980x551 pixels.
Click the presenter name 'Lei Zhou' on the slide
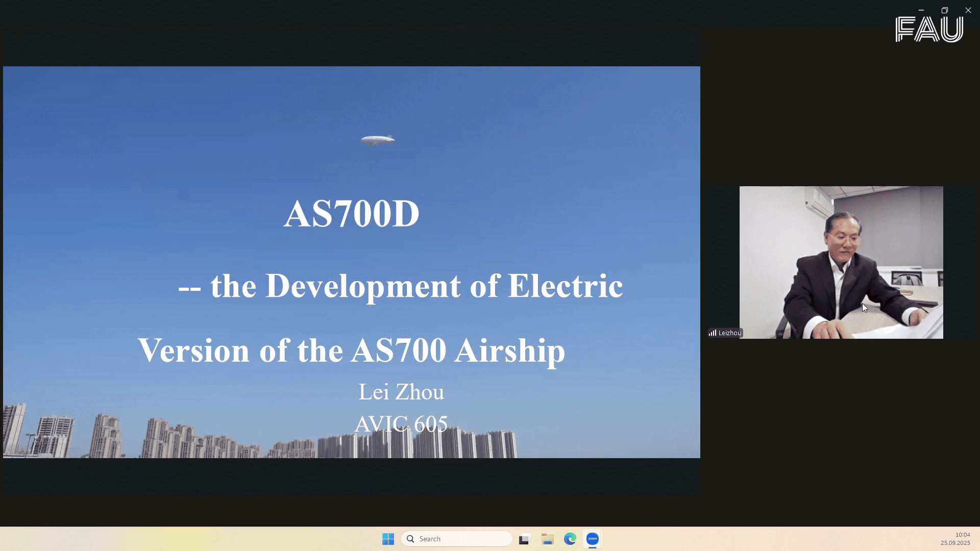402,392
